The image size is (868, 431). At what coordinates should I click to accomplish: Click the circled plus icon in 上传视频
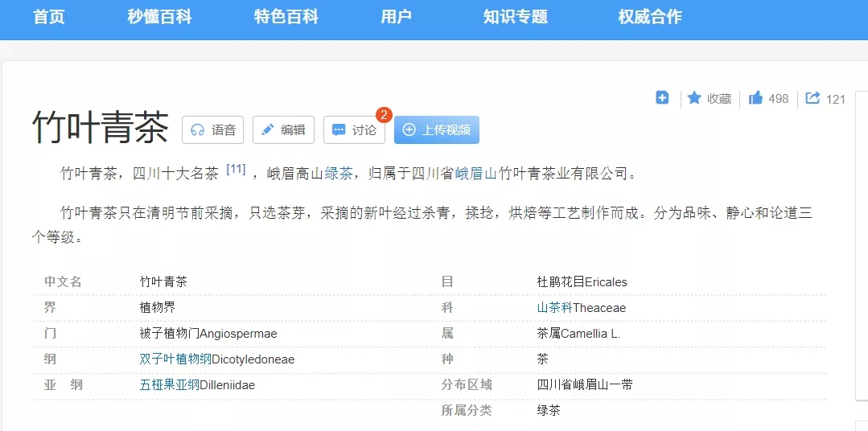409,130
